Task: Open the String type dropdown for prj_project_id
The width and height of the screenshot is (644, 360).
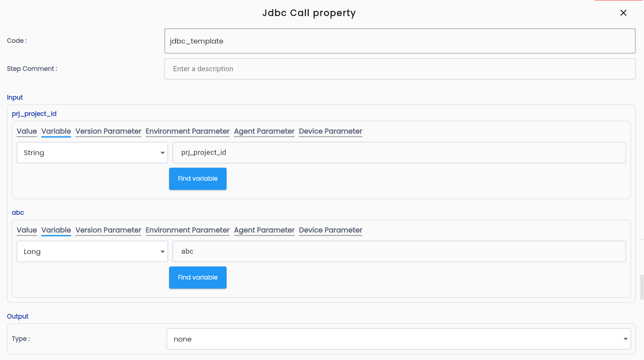Action: tap(92, 153)
